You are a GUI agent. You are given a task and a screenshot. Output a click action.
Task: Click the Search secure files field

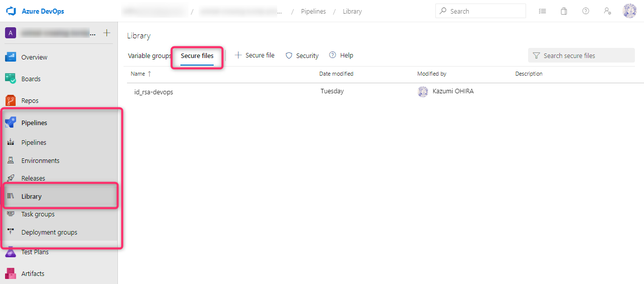[x=582, y=55]
